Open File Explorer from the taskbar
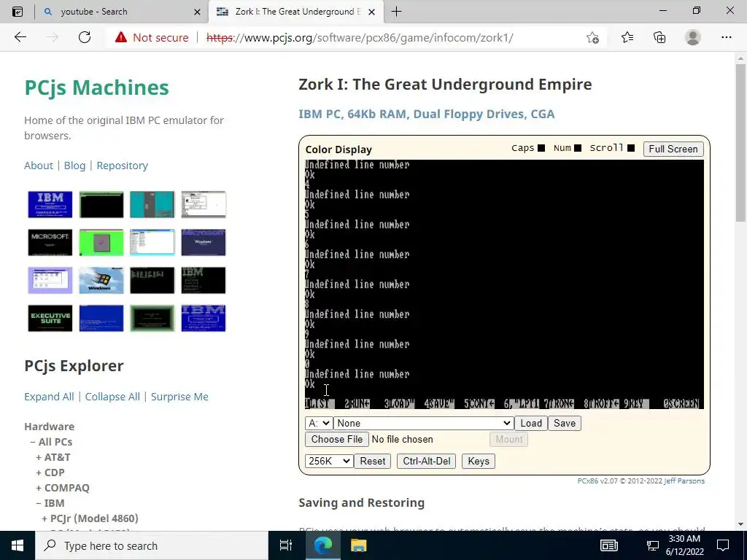The height and width of the screenshot is (560, 747). pos(359,545)
